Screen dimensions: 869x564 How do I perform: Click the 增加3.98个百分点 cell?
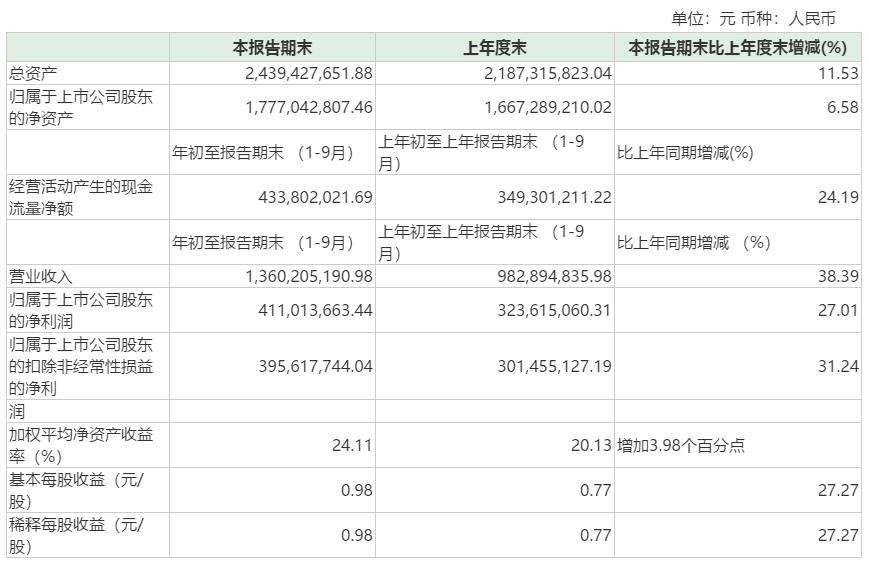[x=681, y=445]
